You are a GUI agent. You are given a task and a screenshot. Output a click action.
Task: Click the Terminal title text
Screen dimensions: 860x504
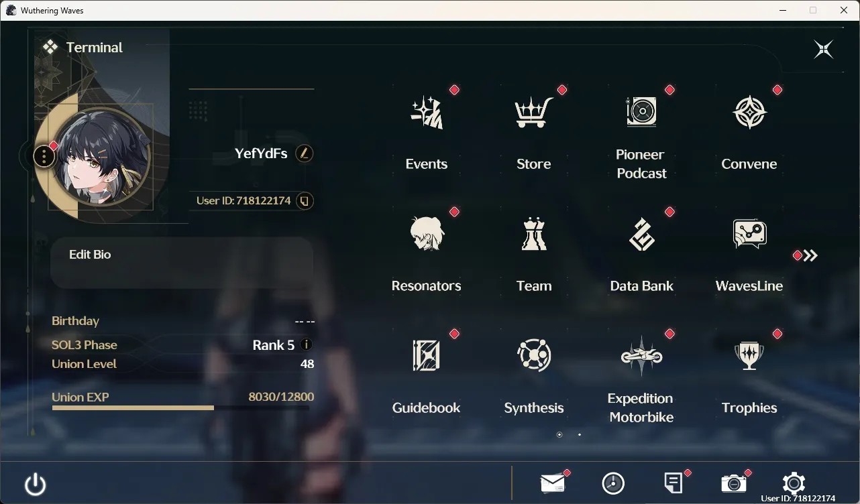(95, 48)
